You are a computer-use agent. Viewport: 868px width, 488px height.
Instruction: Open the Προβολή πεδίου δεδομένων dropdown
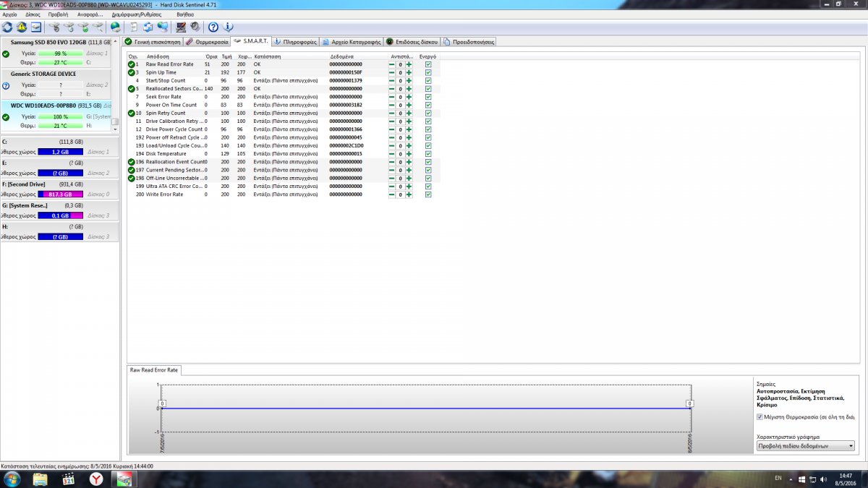click(x=805, y=446)
